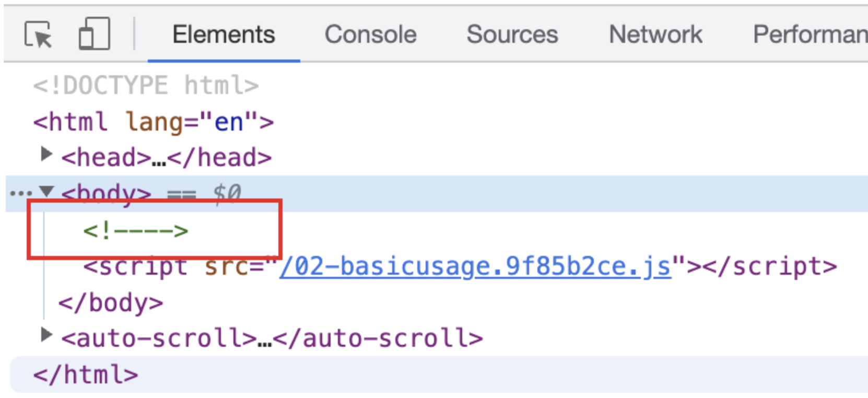Select the Elements tab
Viewport: 868px width, 398px height.
point(224,34)
